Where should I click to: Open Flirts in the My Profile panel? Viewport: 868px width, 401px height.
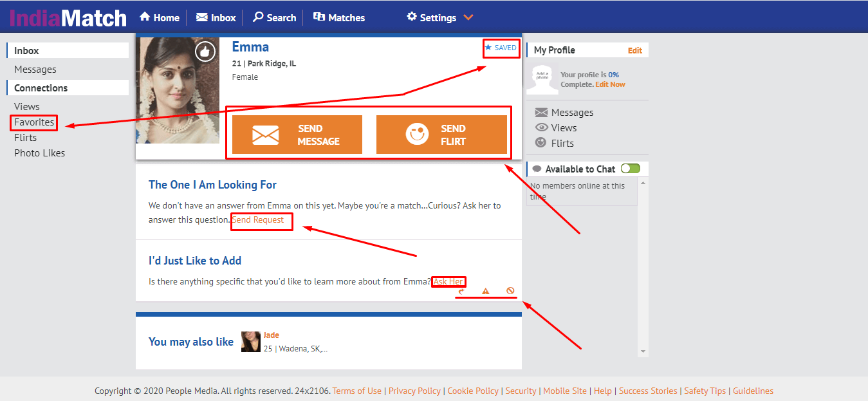pyautogui.click(x=555, y=143)
